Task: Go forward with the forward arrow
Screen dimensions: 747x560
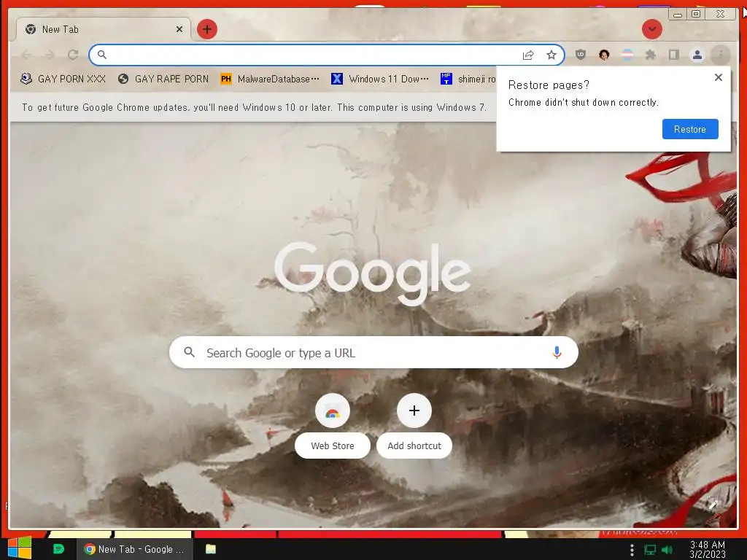Action: pos(50,55)
